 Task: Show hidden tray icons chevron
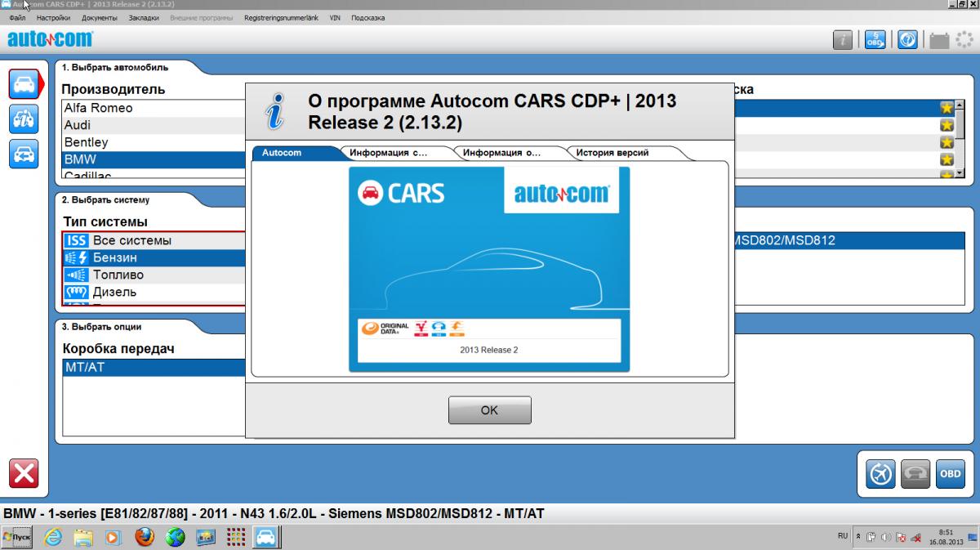(858, 536)
